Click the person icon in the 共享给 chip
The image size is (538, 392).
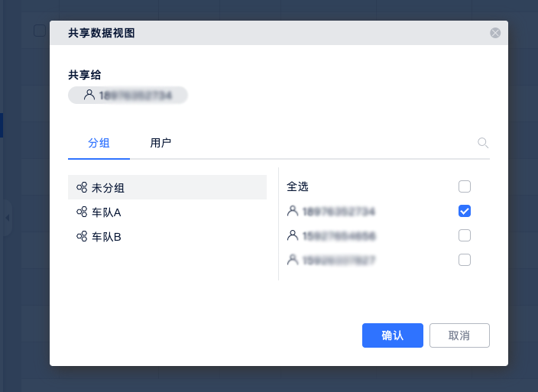coord(89,95)
